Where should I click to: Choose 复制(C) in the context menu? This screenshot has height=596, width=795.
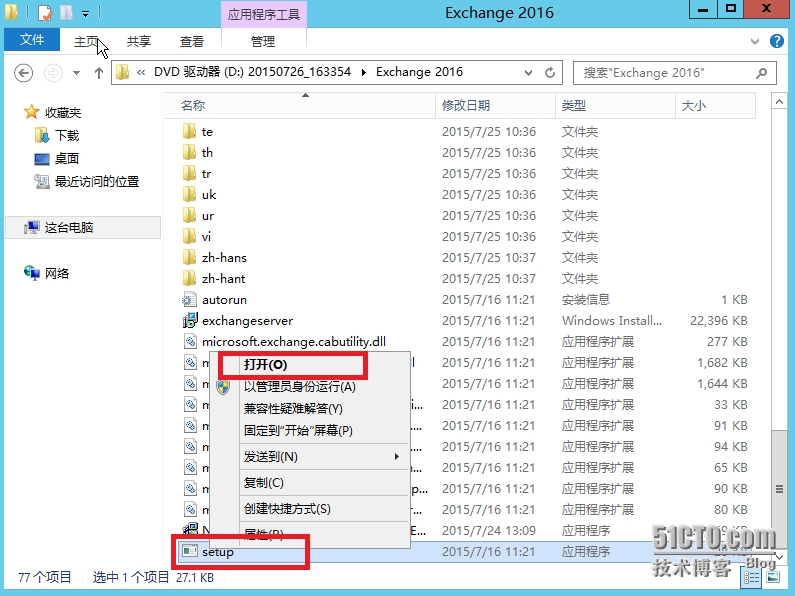(310, 482)
